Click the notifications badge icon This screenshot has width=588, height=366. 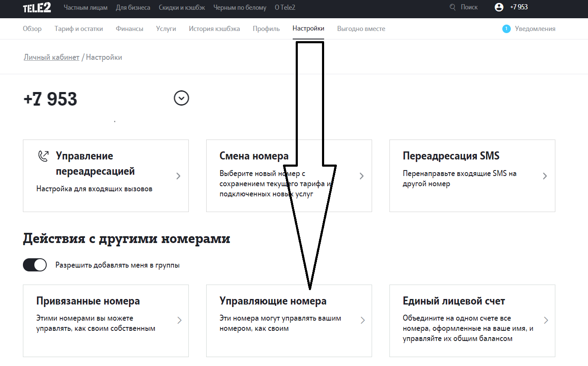[x=506, y=29]
